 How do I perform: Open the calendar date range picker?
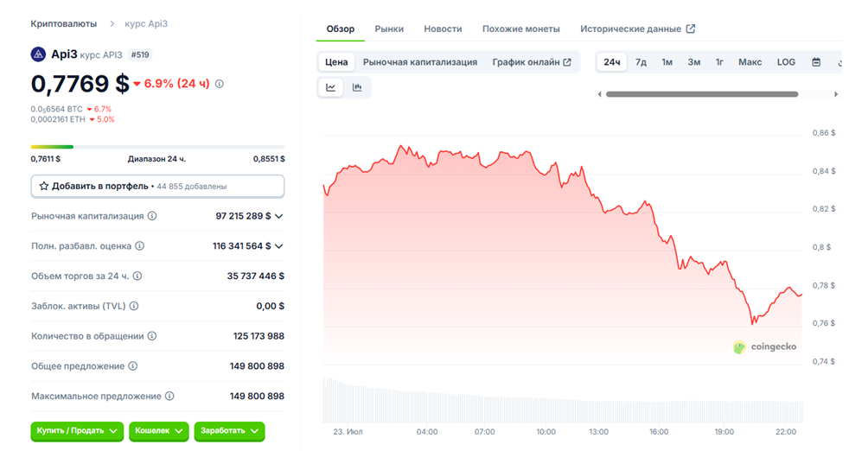tap(816, 62)
